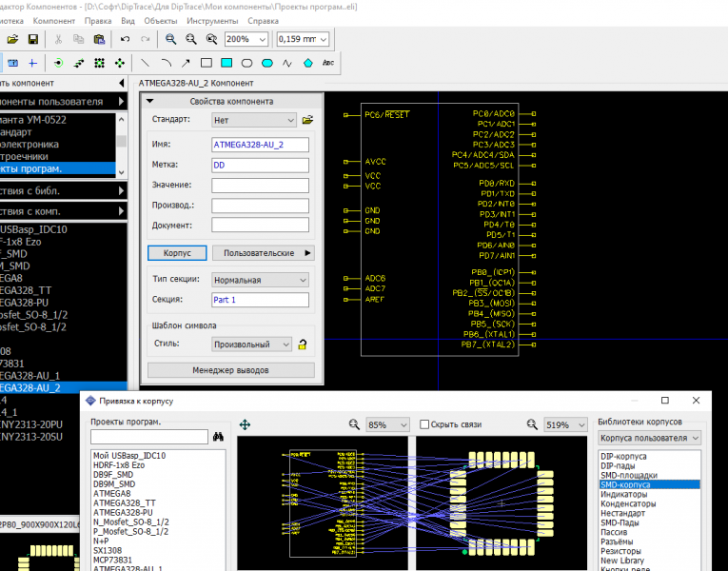
Task: Click magnifier icon beside the 519% zoom
Action: pyautogui.click(x=532, y=424)
